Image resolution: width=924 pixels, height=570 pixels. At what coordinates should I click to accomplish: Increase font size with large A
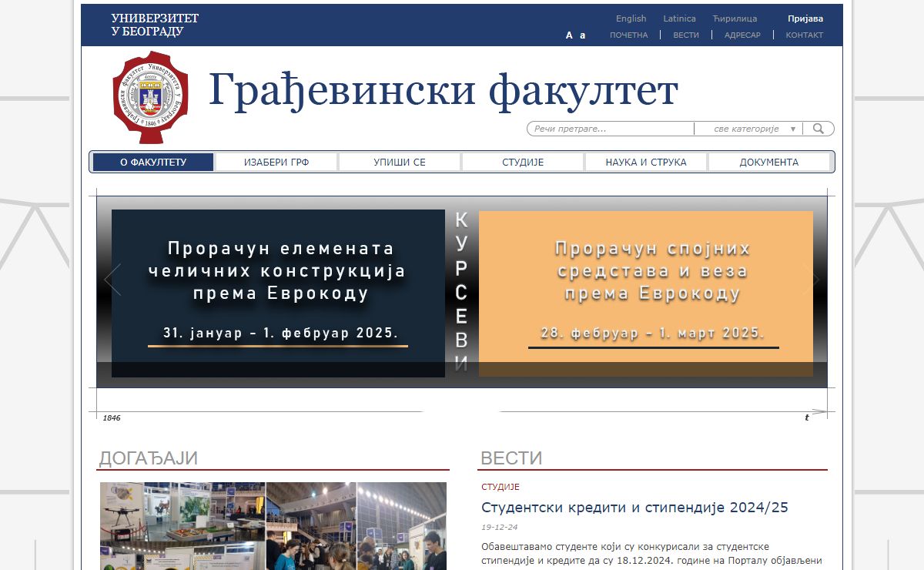pos(569,35)
